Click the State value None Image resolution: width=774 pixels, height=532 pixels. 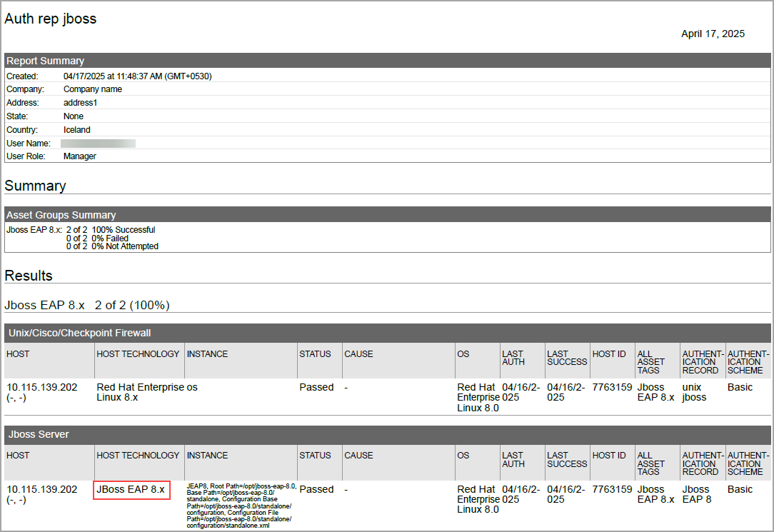(74, 116)
